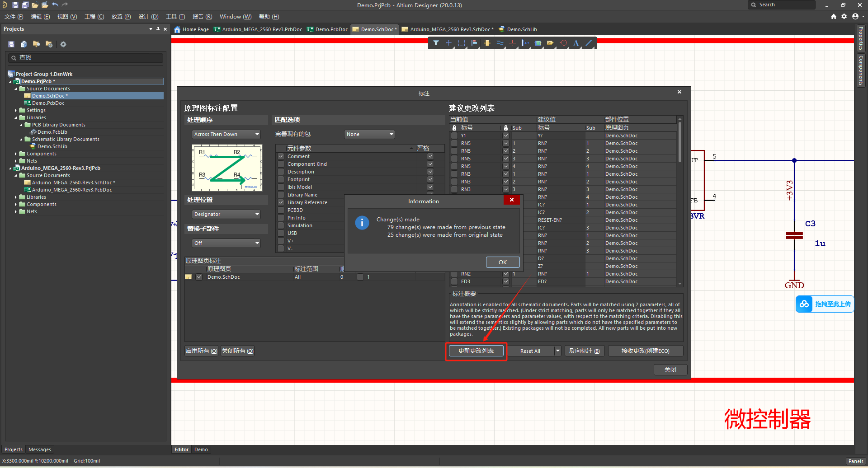Select the place wire tool
The height and width of the screenshot is (468, 868).
(x=500, y=43)
